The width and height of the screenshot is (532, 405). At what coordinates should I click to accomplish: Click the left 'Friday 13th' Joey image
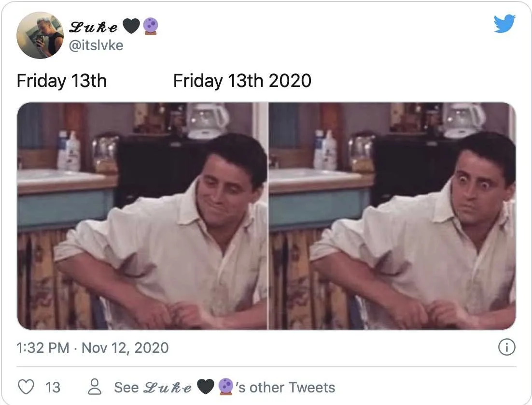coord(142,217)
